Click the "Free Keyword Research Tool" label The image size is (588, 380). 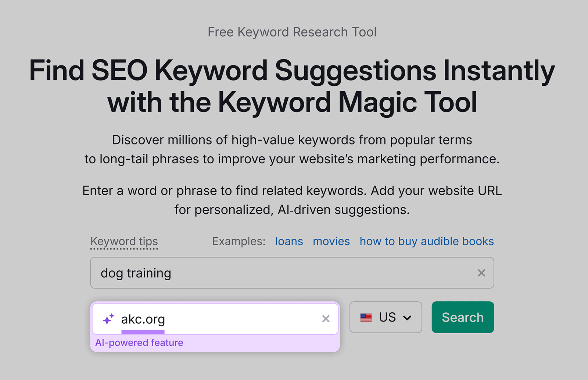(292, 32)
